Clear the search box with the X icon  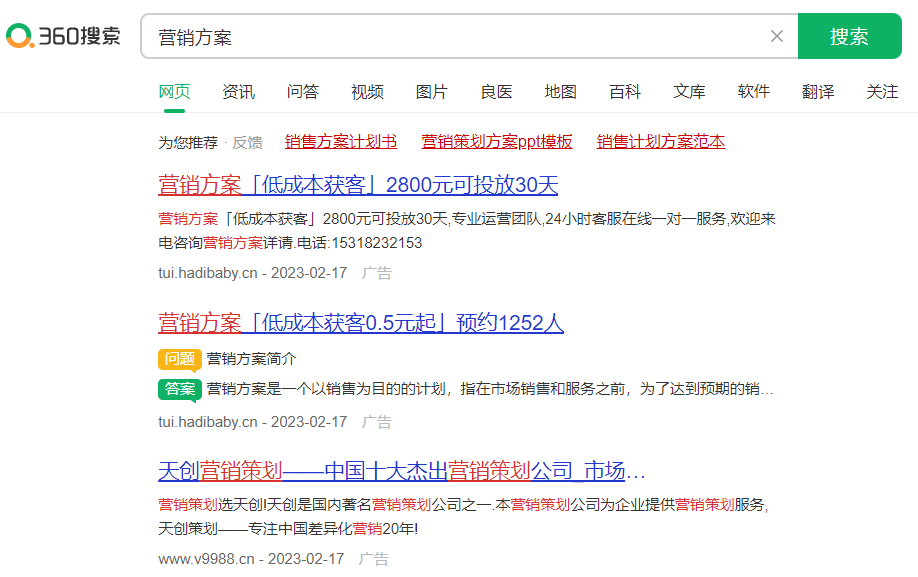point(777,35)
